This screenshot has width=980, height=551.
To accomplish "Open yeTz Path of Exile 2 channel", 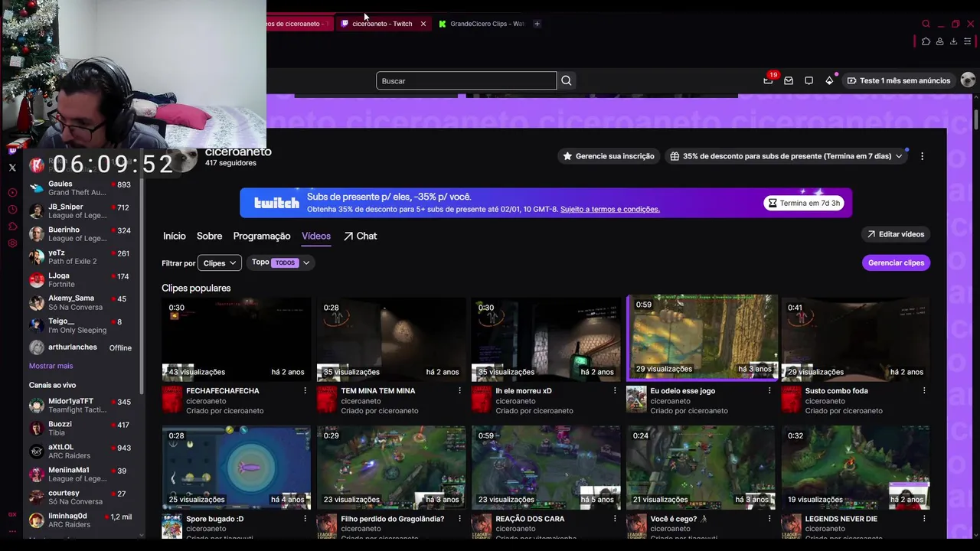I will point(82,257).
